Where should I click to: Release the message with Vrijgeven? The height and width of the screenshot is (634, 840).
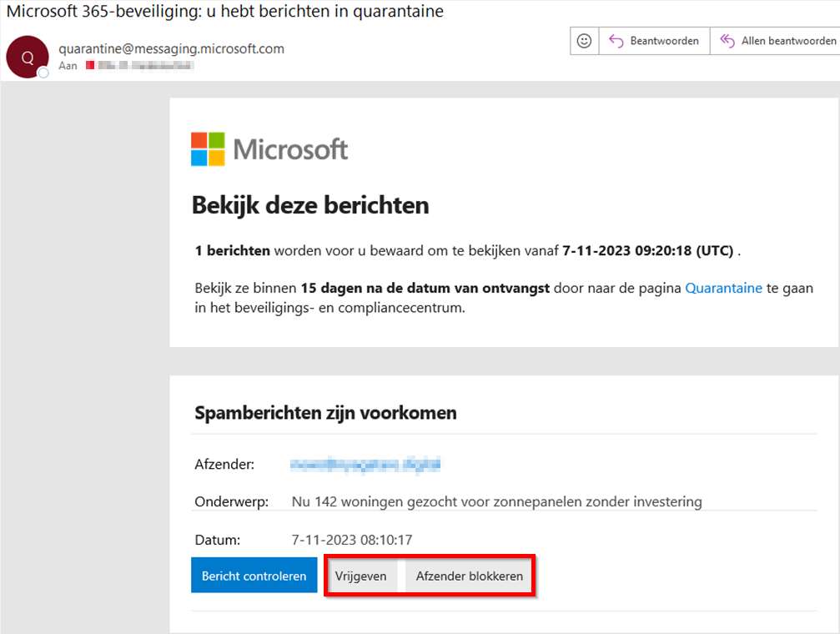click(x=360, y=576)
